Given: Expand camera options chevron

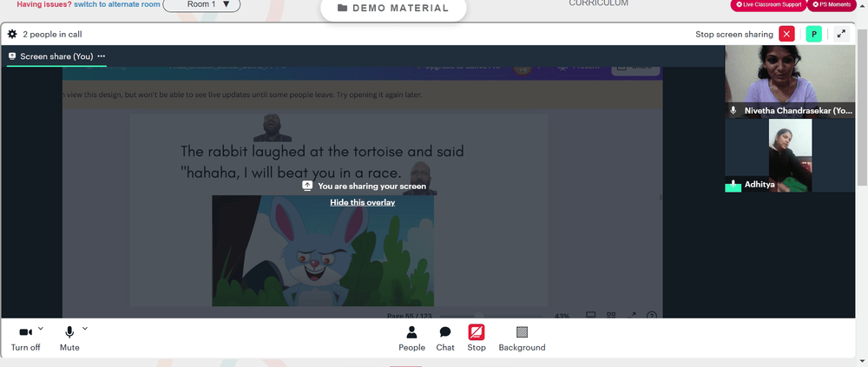Looking at the screenshot, I should (x=41, y=328).
